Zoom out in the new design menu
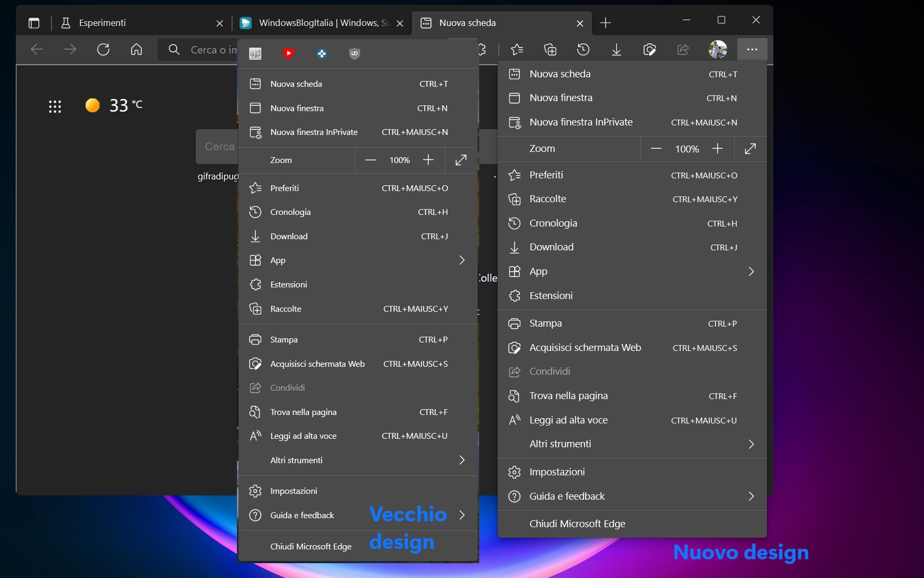Screen dimensions: 924x578 pos(656,149)
